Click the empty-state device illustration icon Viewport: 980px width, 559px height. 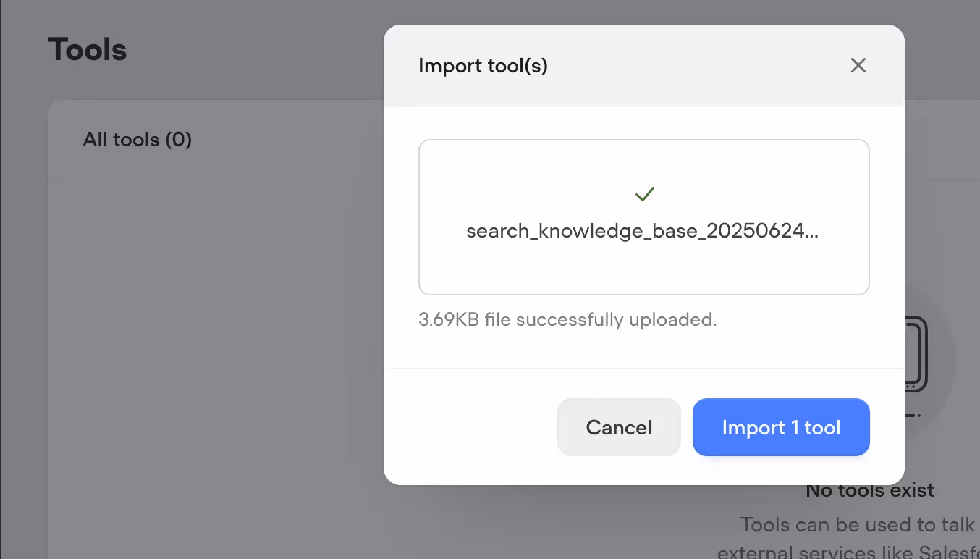point(916,354)
